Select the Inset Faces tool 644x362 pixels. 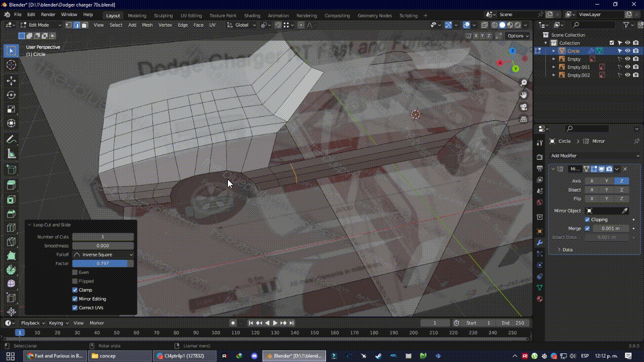coord(11,200)
